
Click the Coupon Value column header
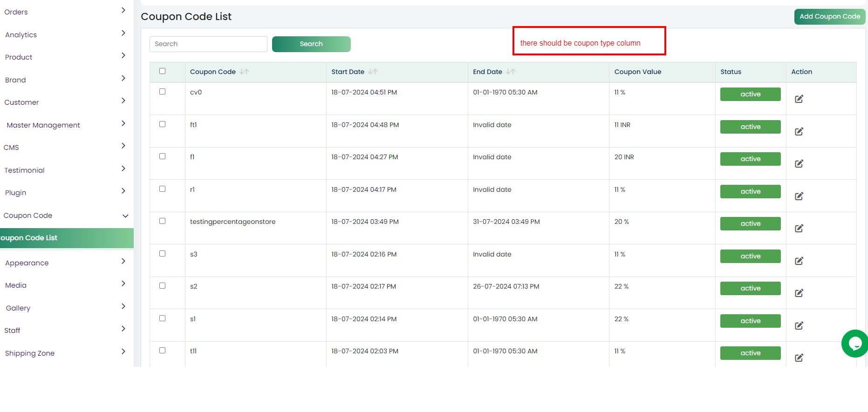click(637, 72)
